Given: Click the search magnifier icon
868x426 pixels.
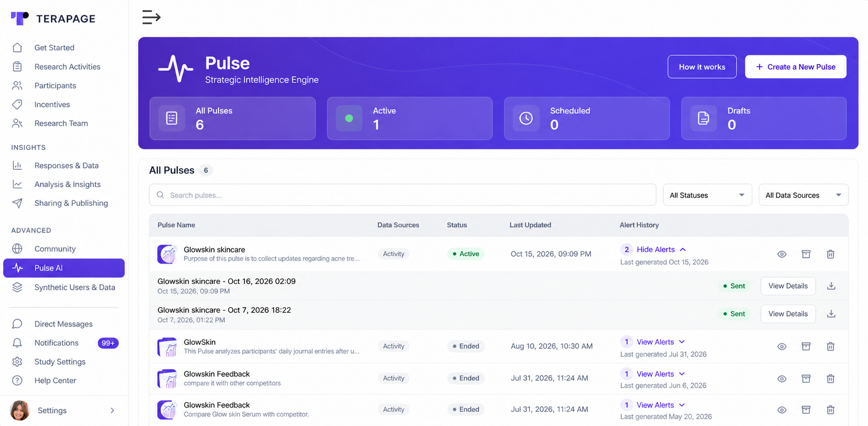Looking at the screenshot, I should (x=160, y=195).
